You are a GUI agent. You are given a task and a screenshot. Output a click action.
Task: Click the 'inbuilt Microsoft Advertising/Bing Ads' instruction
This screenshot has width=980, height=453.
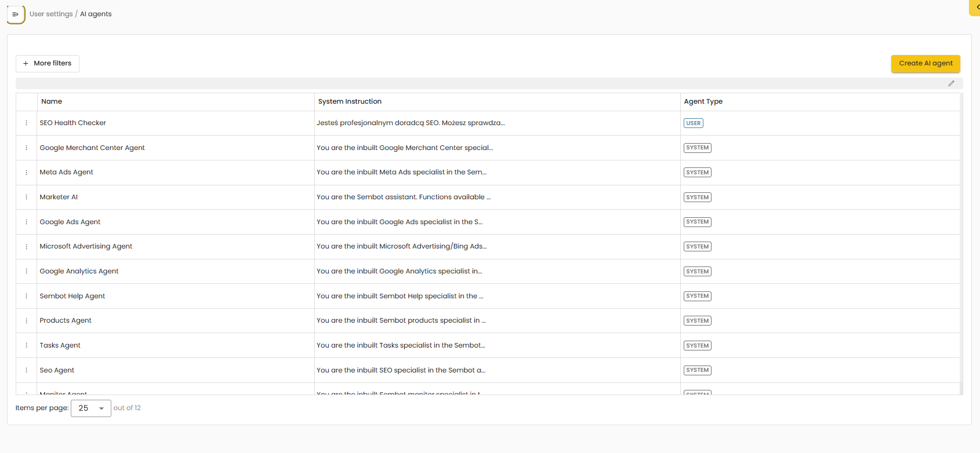tap(402, 246)
